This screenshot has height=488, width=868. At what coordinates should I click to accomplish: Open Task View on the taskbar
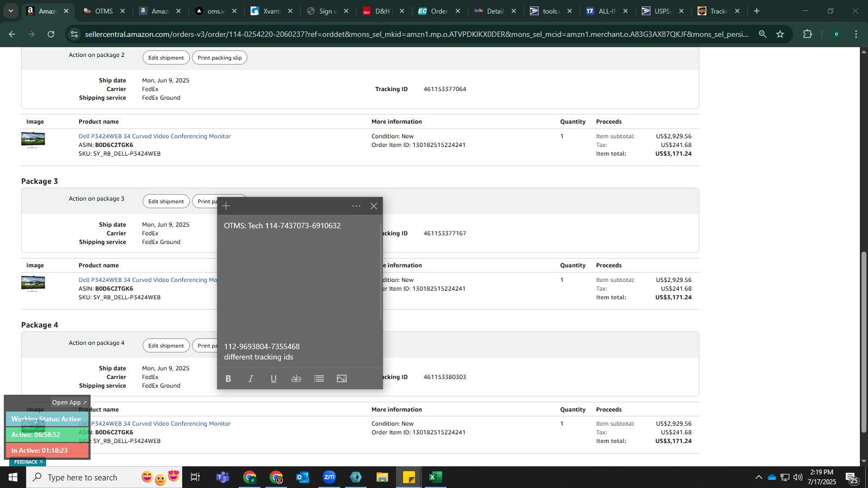click(195, 477)
